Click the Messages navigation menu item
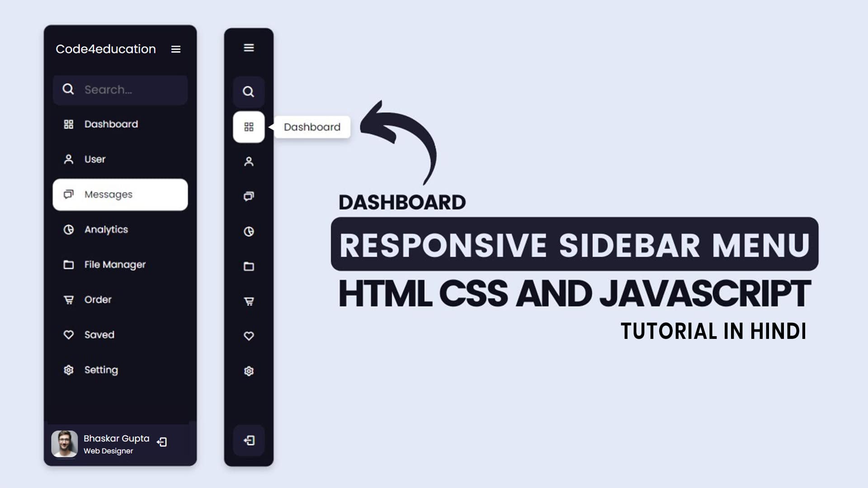Image resolution: width=868 pixels, height=488 pixels. click(119, 194)
